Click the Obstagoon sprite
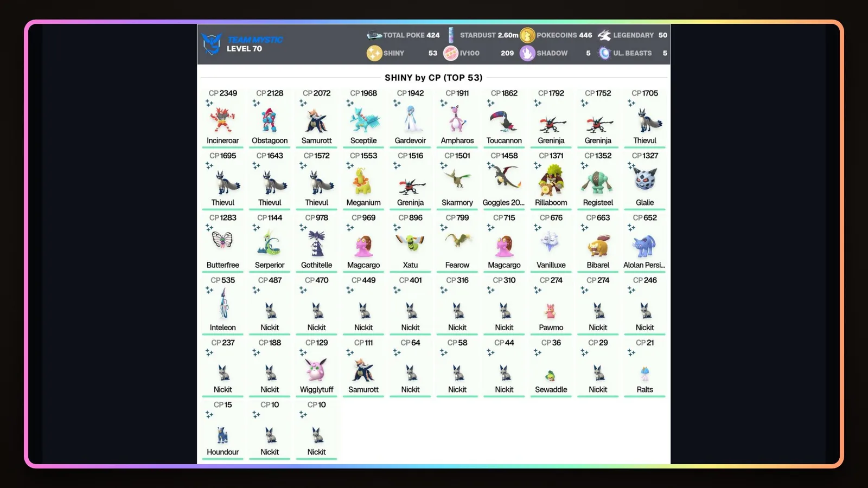868x488 pixels. coord(270,119)
